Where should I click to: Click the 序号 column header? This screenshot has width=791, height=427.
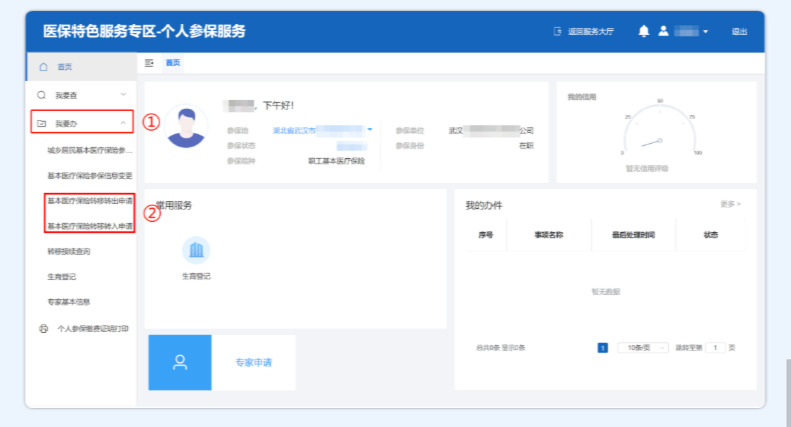[485, 235]
